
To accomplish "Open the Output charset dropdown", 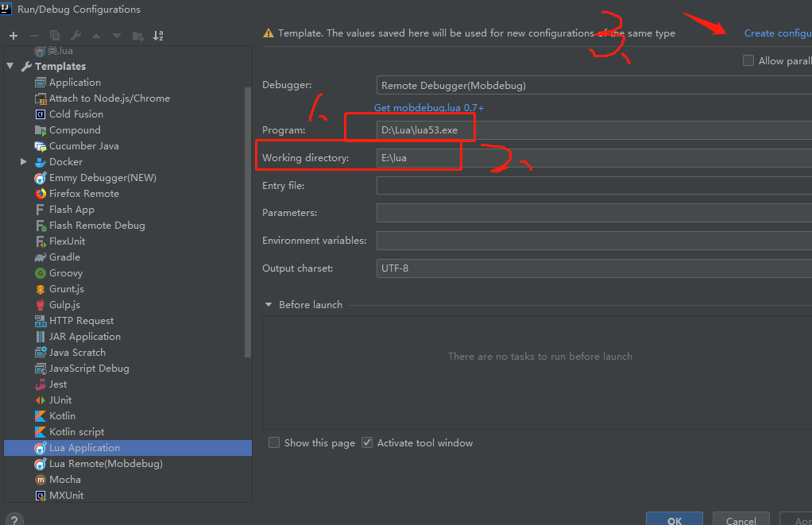I will (594, 268).
